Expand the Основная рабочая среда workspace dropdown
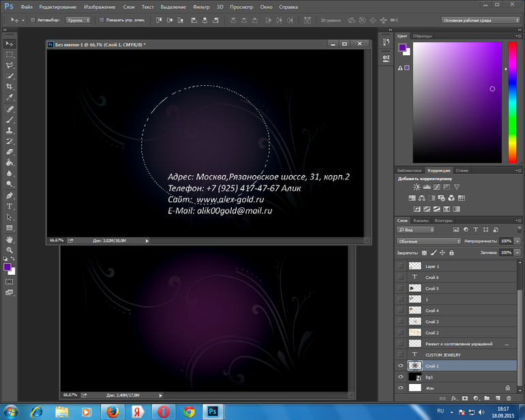This screenshot has height=420, width=525. [x=481, y=20]
